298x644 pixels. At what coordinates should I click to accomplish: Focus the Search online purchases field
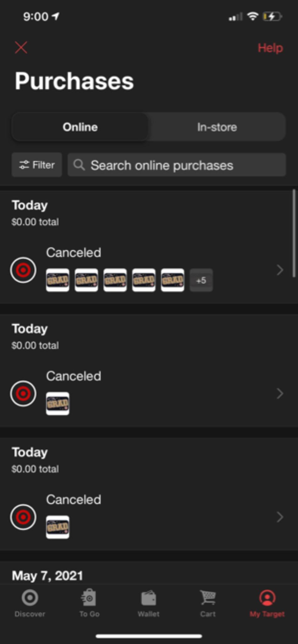pyautogui.click(x=177, y=165)
